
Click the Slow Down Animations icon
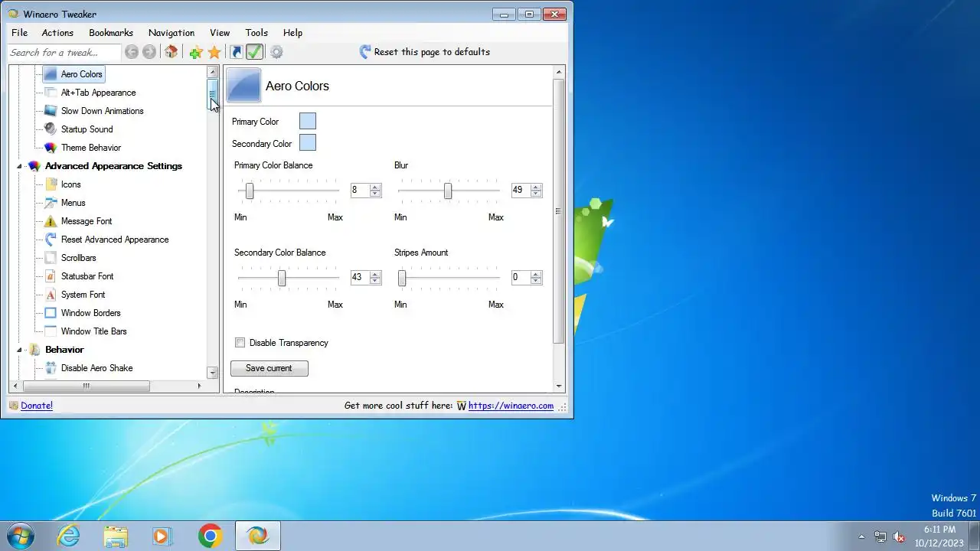(x=50, y=111)
